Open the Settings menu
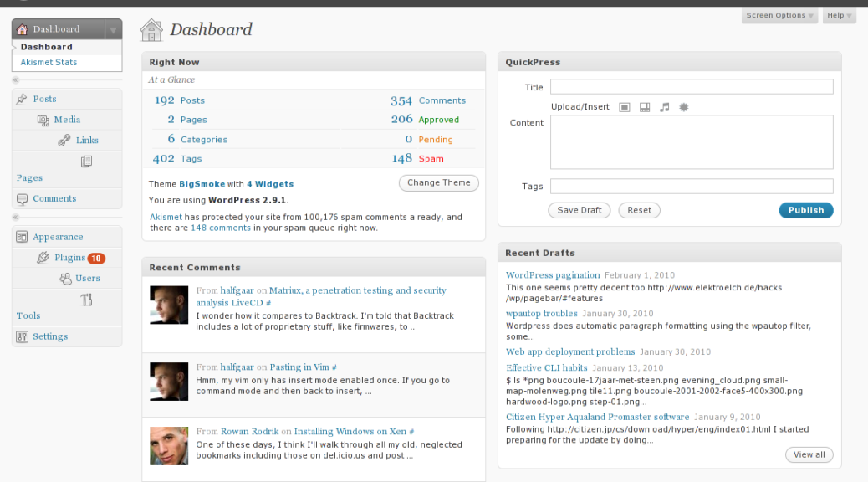The width and height of the screenshot is (868, 482). [x=50, y=336]
